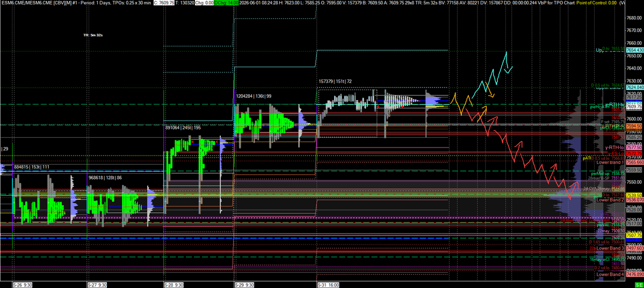
Task: Click the '28may B-SP 7551.00' label
Action: pyautogui.click(x=606, y=179)
